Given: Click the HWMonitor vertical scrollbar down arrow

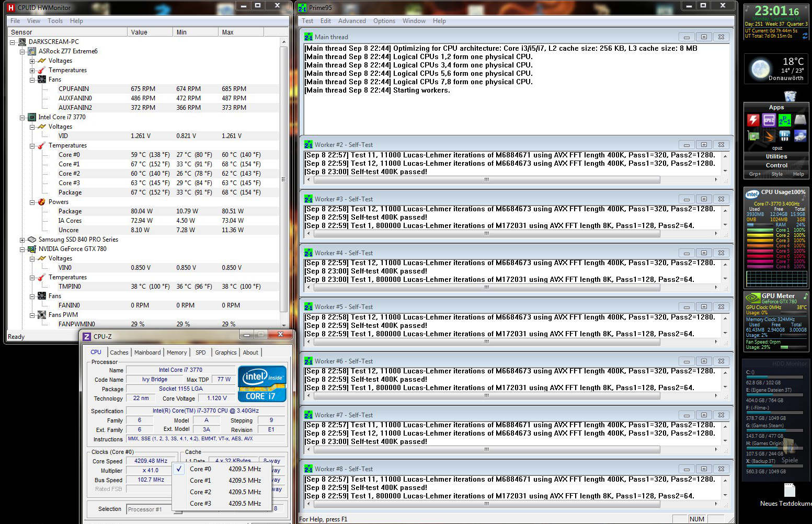Looking at the screenshot, I should (284, 325).
